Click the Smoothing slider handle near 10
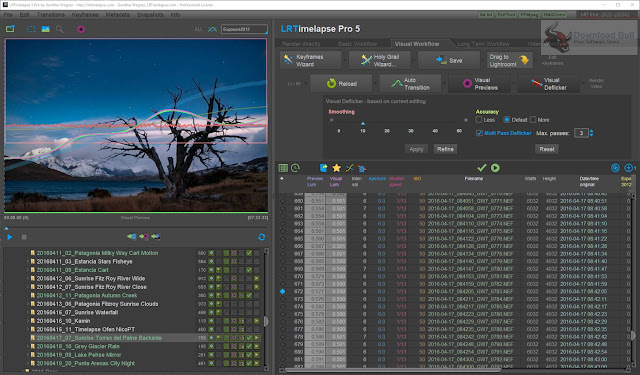640x375 pixels. pos(363,123)
